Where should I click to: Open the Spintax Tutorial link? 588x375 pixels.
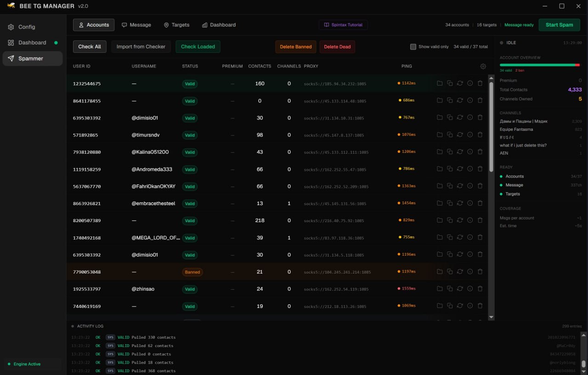[x=343, y=25]
